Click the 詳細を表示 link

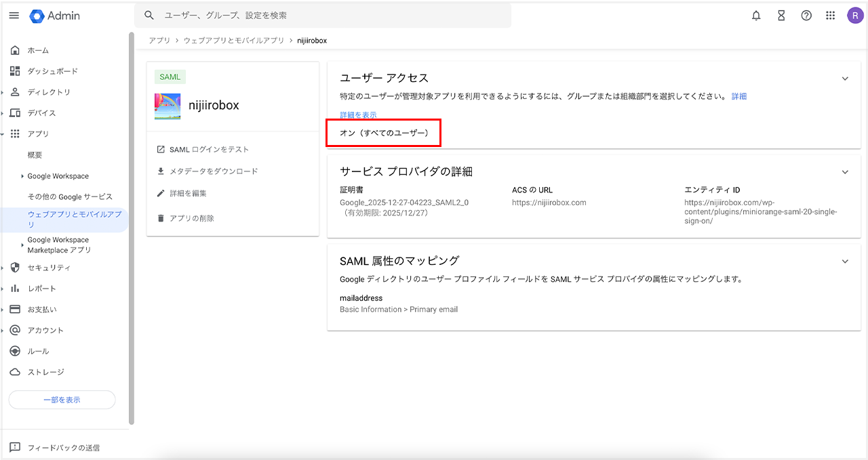(x=358, y=115)
